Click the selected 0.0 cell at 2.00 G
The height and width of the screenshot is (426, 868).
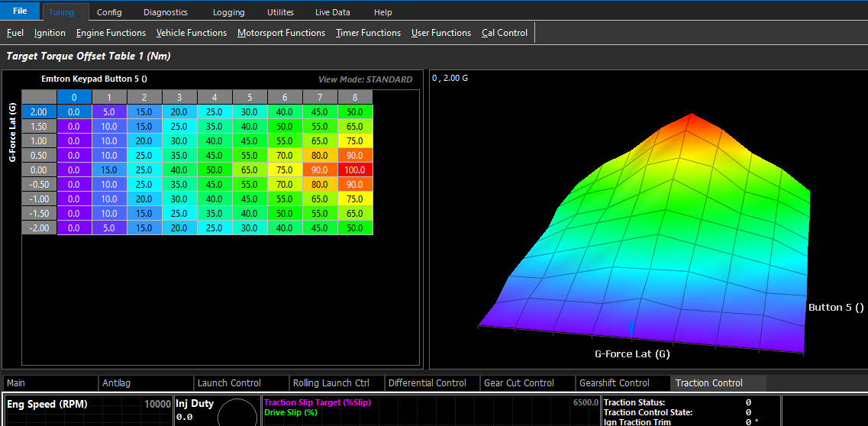pos(74,111)
